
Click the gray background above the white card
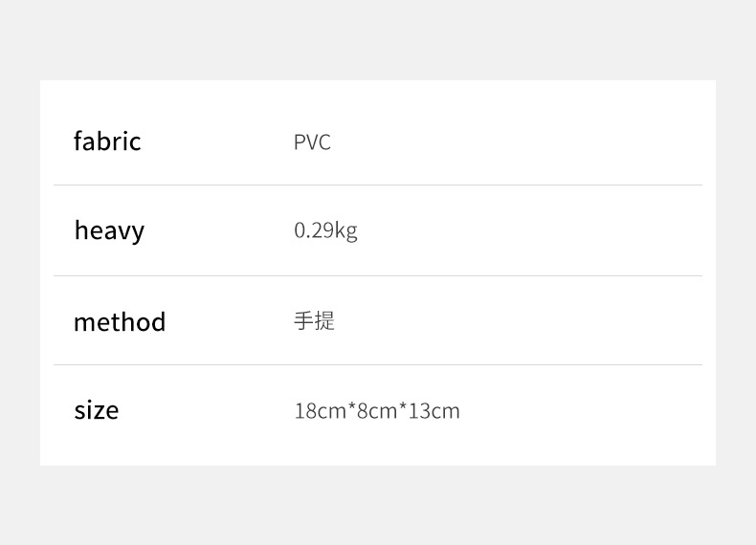(378, 40)
